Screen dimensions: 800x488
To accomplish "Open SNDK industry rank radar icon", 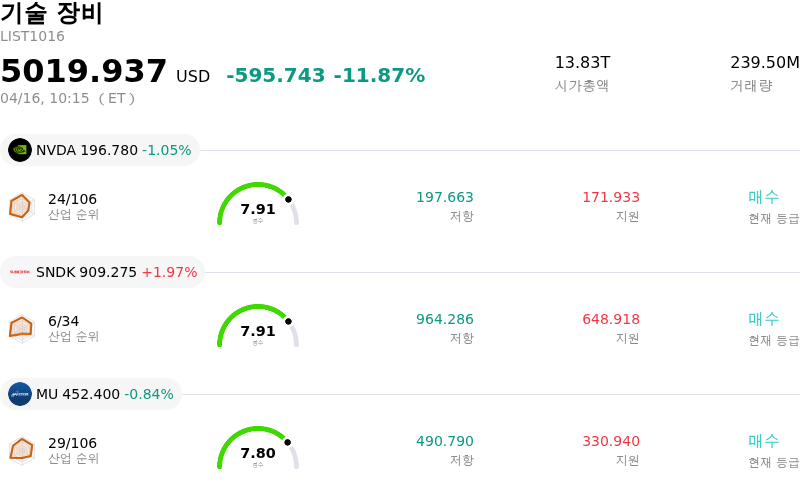I will (21, 328).
